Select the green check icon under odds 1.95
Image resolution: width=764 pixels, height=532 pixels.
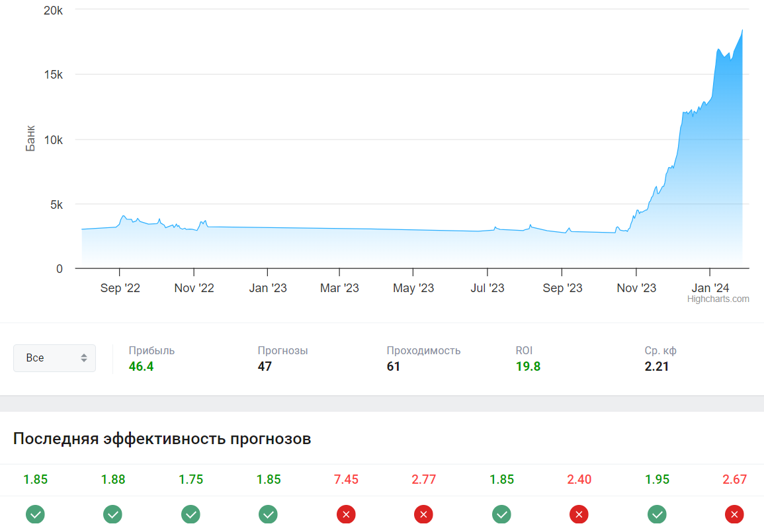[x=657, y=513]
